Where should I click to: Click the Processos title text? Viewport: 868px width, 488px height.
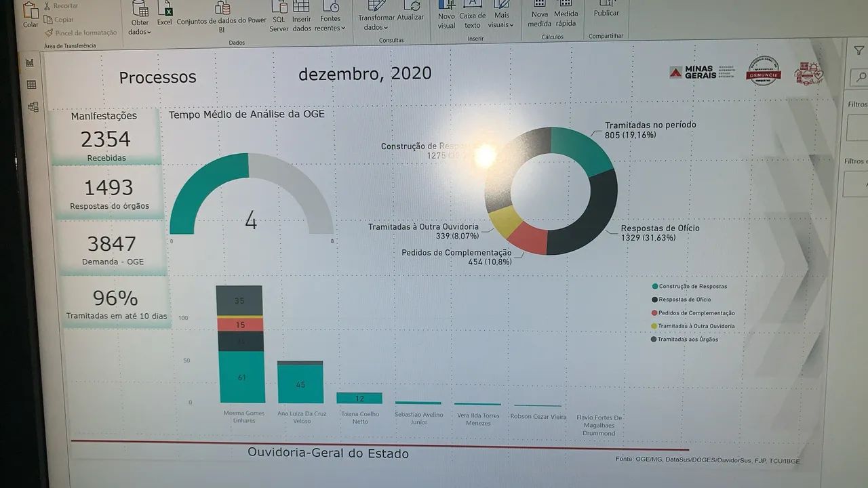pos(157,77)
